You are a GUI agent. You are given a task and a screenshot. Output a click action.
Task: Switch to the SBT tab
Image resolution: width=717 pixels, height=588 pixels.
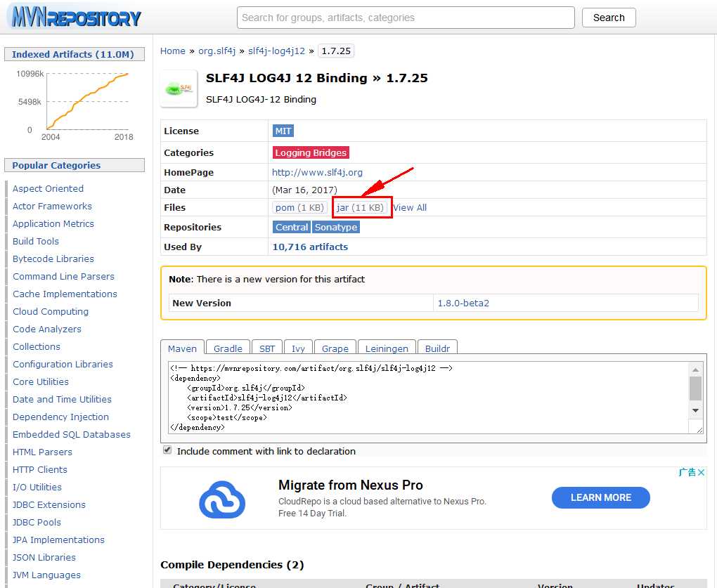[267, 348]
